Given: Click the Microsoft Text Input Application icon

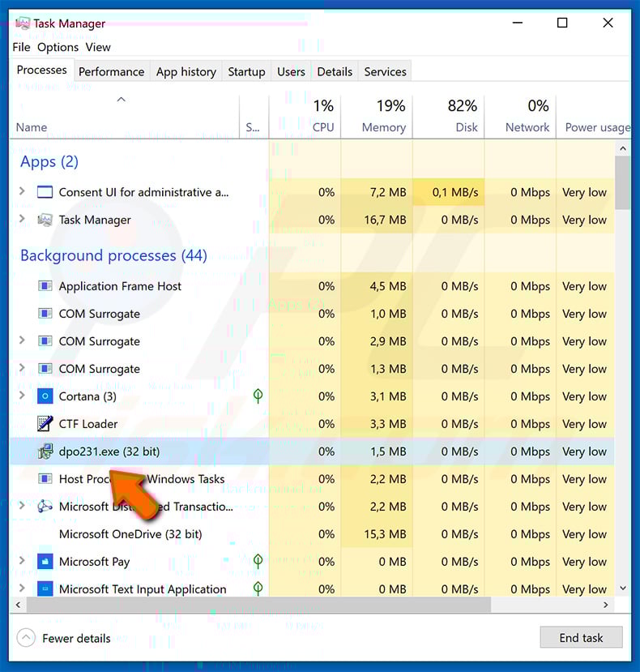Looking at the screenshot, I should point(45,589).
